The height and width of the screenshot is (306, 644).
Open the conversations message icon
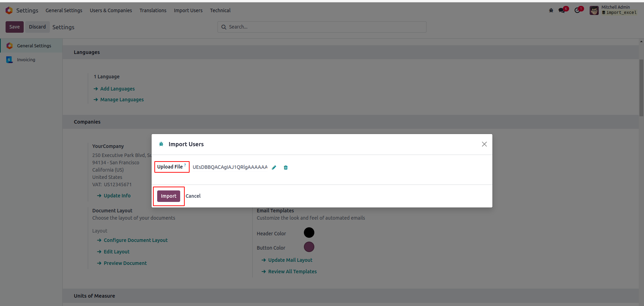coord(562,10)
